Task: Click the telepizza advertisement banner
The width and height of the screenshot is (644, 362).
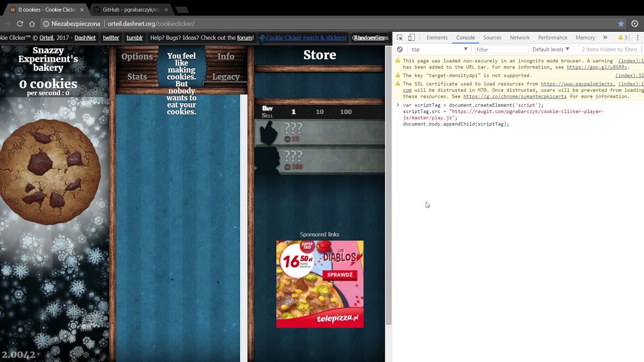Action: [x=320, y=284]
